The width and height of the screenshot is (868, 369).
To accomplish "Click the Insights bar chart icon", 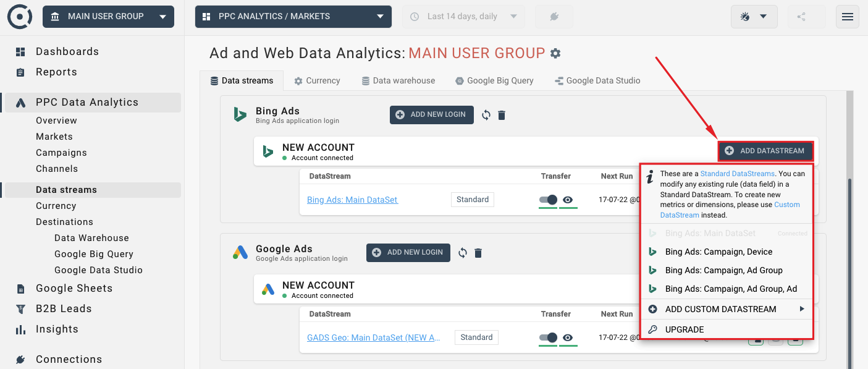I will pyautogui.click(x=20, y=329).
